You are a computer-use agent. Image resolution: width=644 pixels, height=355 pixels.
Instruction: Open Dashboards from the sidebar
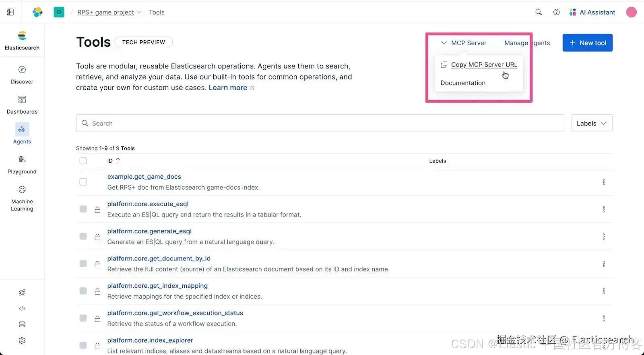tap(22, 105)
